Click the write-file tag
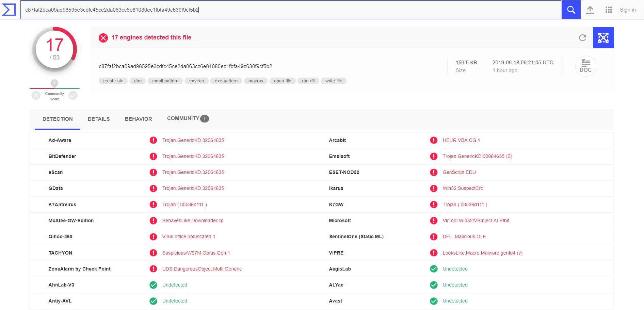The height and width of the screenshot is (310, 644). coord(334,81)
